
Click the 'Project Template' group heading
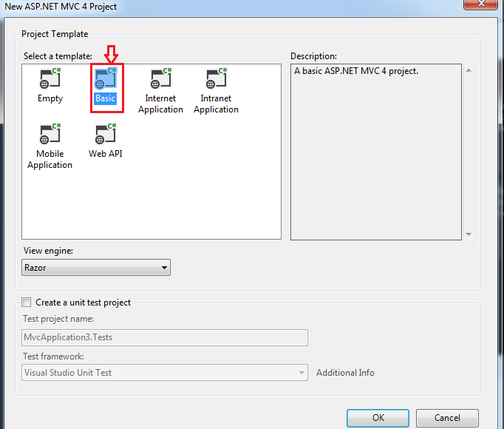[55, 34]
